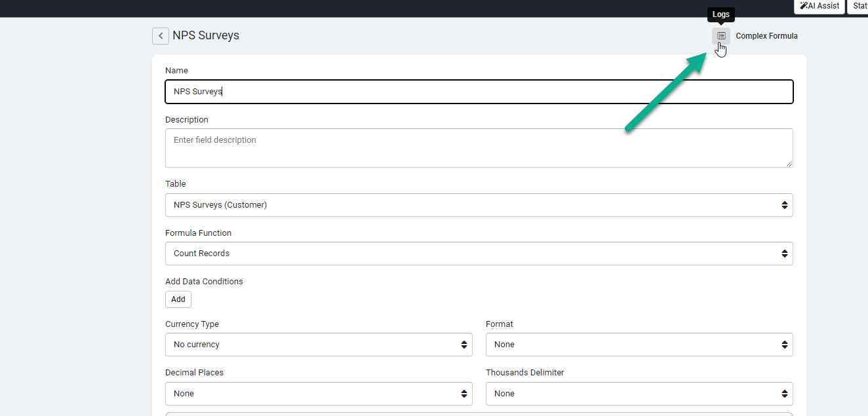Open the Decimal Places dropdown
Image resolution: width=868 pixels, height=416 pixels.
point(319,394)
